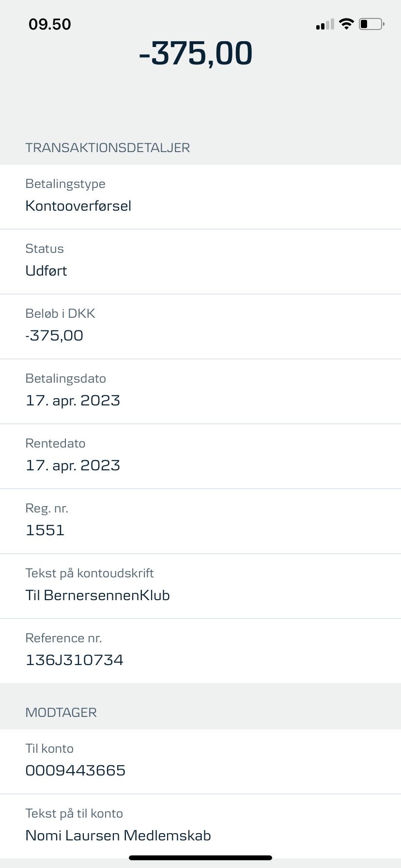Tap the Beløb i DKK value
401x868 pixels.
pyautogui.click(x=54, y=335)
